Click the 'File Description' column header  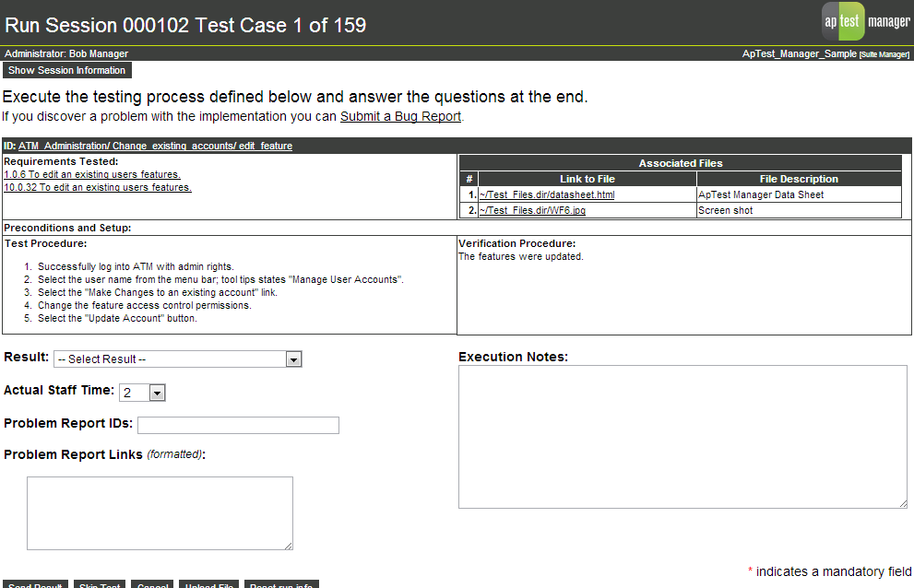(x=799, y=179)
